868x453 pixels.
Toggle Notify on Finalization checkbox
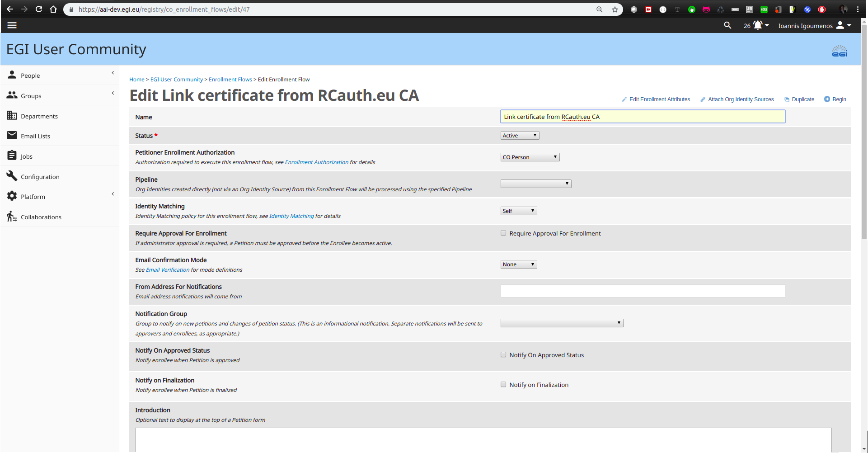coord(503,385)
